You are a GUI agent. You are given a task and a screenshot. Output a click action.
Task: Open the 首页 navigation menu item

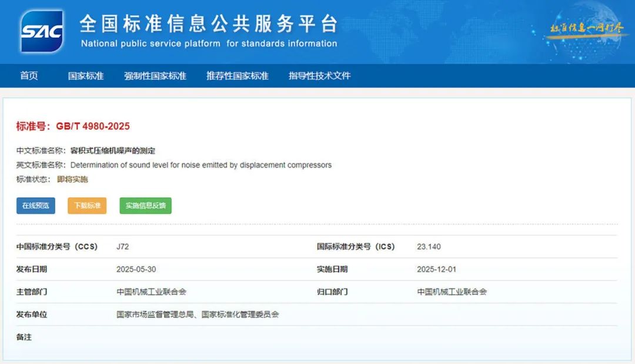29,75
